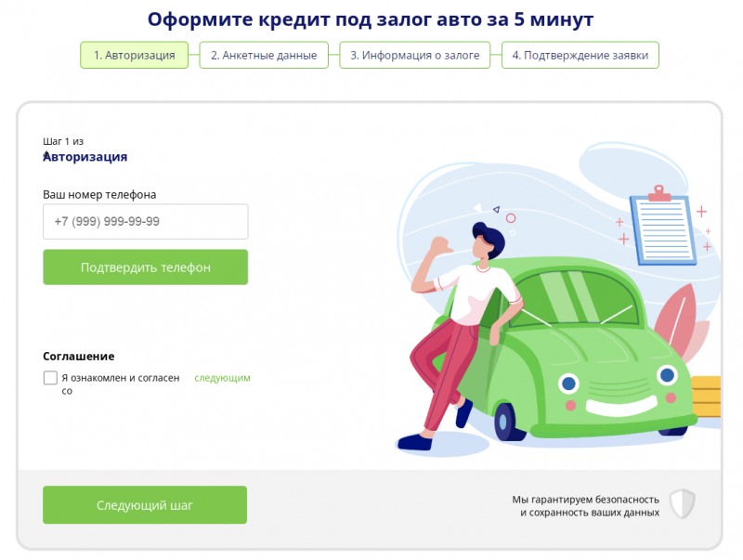Viewport: 743px width, 560px height.
Task: Click the data safety guarantee text
Action: (x=585, y=504)
